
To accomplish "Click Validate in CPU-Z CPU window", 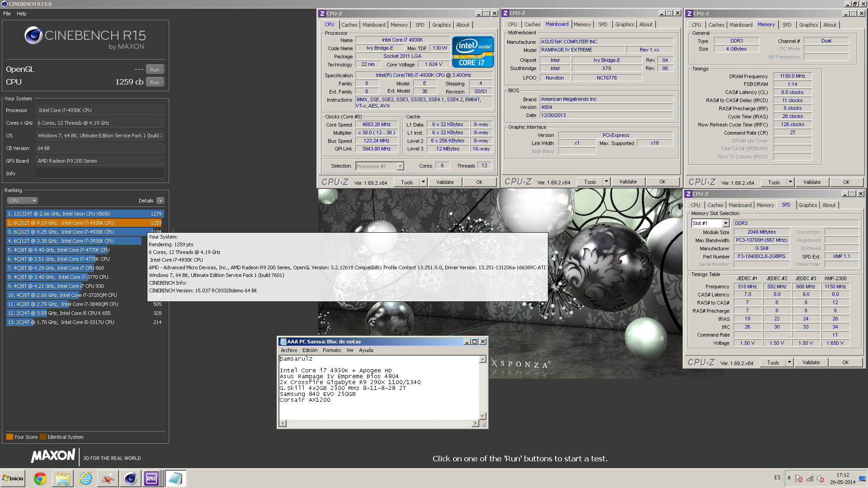I will (x=445, y=182).
